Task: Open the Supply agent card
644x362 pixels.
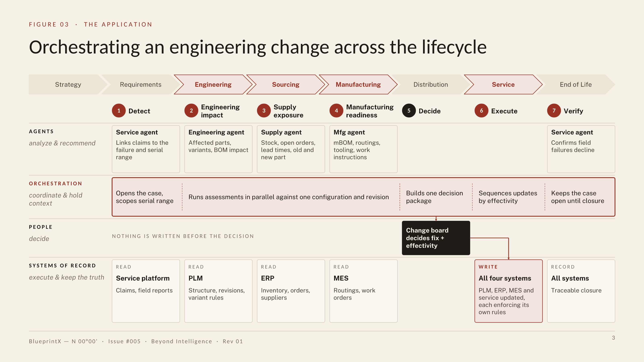Action: click(x=291, y=149)
